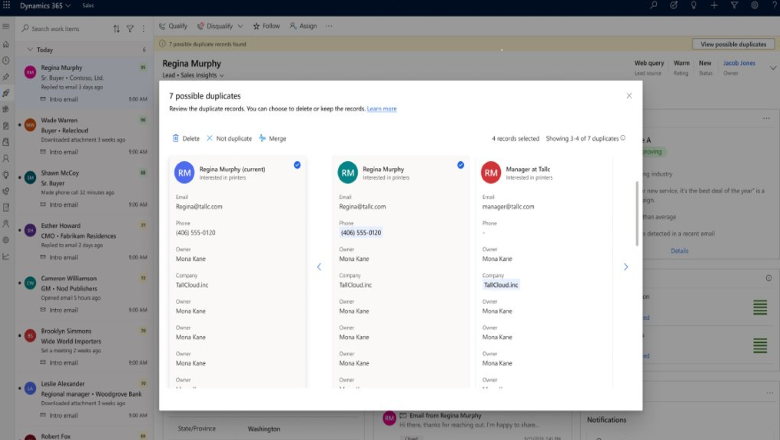Image resolution: width=780 pixels, height=440 pixels.
Task: Click the Qualify toolbar button
Action: coord(173,26)
